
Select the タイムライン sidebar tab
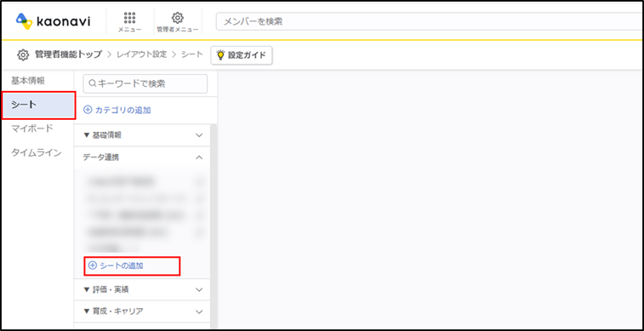[x=37, y=153]
